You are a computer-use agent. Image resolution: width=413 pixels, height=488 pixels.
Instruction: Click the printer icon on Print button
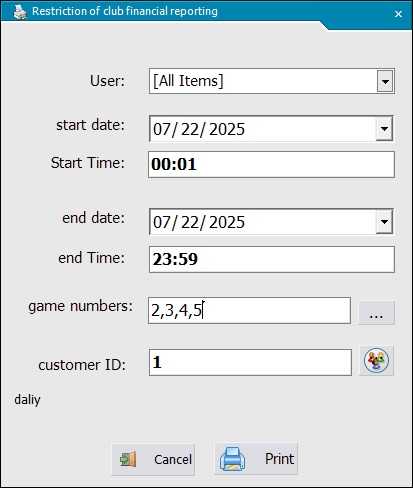232,459
